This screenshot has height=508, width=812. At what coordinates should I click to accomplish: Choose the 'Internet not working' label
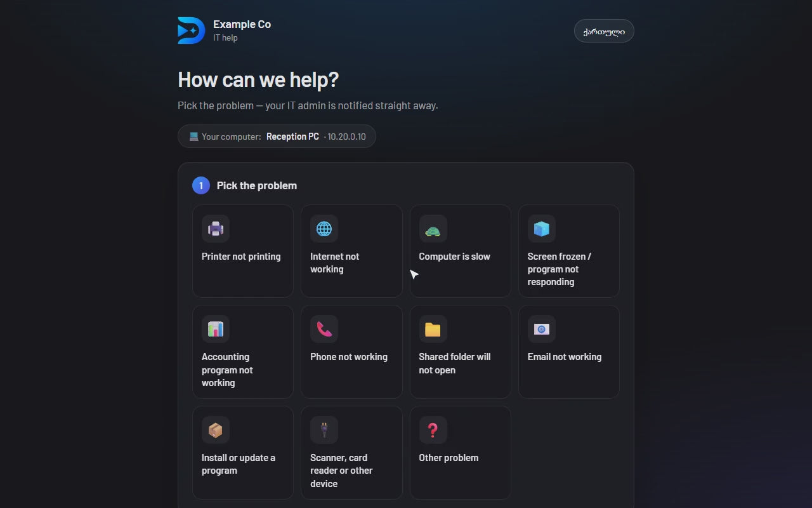click(334, 263)
